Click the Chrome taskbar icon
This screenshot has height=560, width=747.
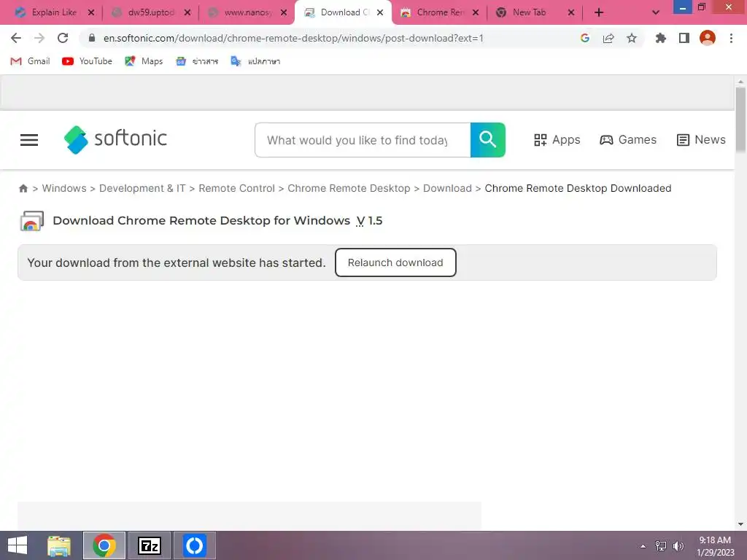point(104,545)
